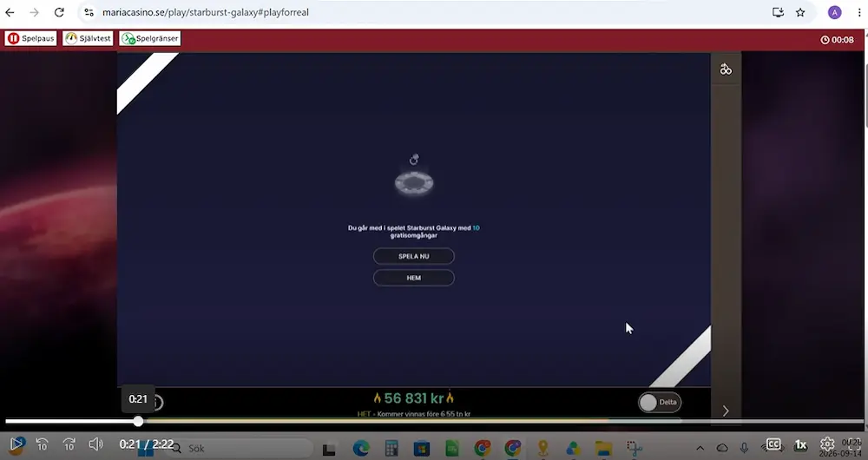Image resolution: width=868 pixels, height=460 pixels.
Task: Click the microphone tray icon
Action: pyautogui.click(x=744, y=449)
